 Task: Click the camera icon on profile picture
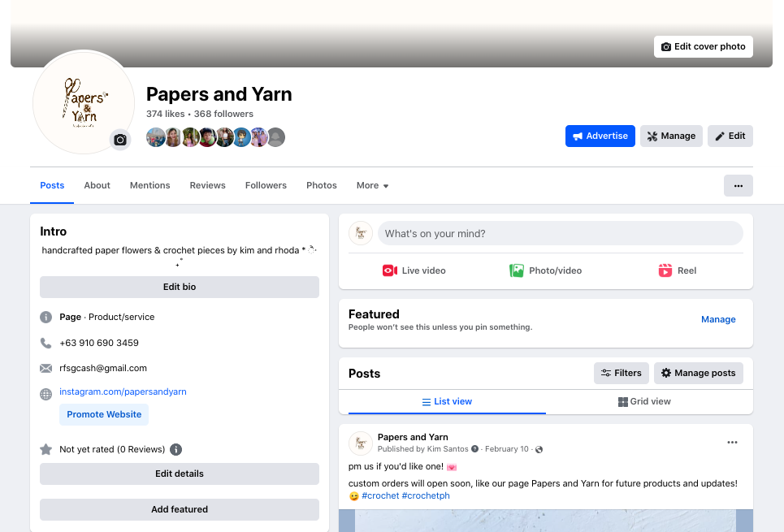tap(120, 140)
